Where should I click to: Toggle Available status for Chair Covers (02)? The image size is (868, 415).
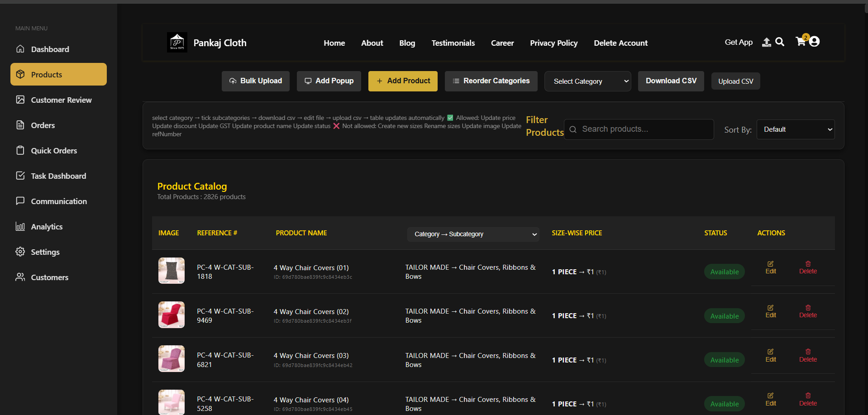[x=724, y=316]
